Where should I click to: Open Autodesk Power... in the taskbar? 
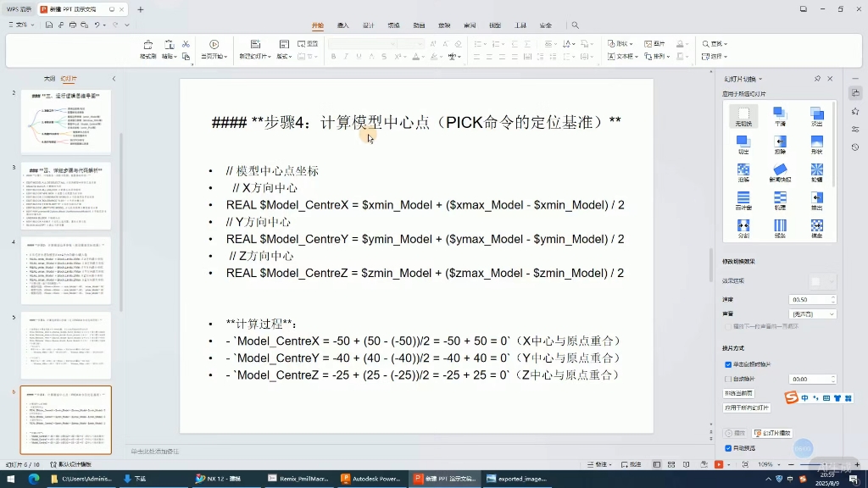click(371, 479)
